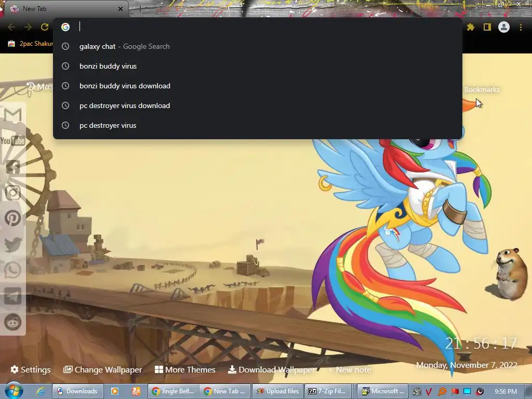
Task: Select the 'bonzi buddy virus' suggestion
Action: tap(258, 66)
